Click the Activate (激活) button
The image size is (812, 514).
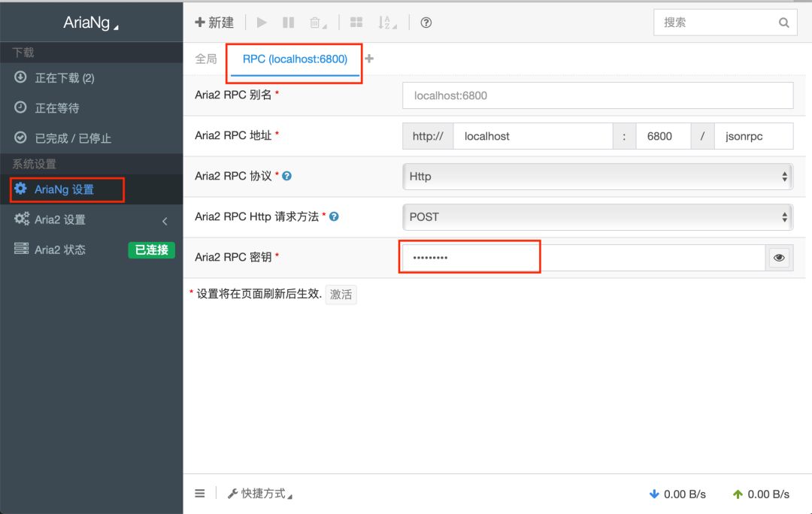341,295
